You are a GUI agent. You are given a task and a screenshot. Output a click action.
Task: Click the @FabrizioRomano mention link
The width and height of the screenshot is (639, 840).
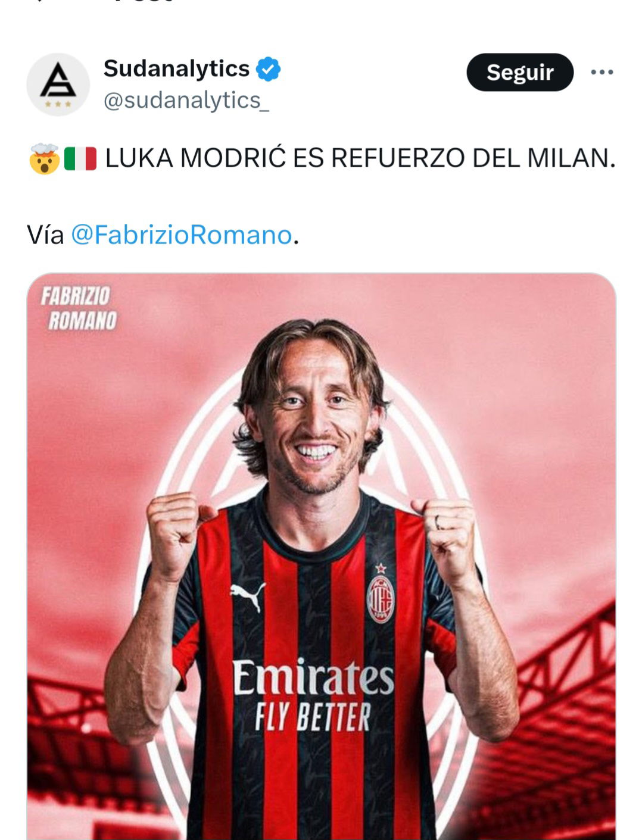182,235
